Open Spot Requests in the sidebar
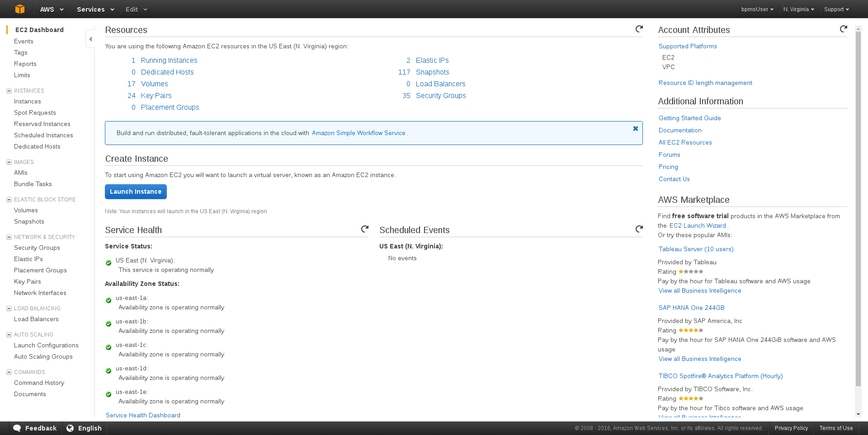The image size is (868, 435). [x=35, y=112]
